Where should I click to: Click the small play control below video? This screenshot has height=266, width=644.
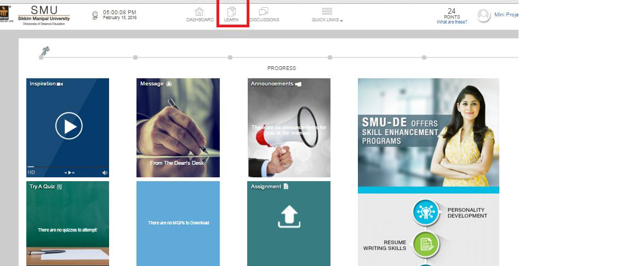point(69,172)
